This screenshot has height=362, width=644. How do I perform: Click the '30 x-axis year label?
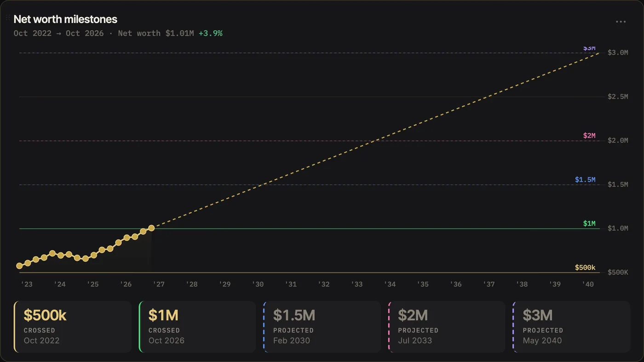click(x=258, y=284)
